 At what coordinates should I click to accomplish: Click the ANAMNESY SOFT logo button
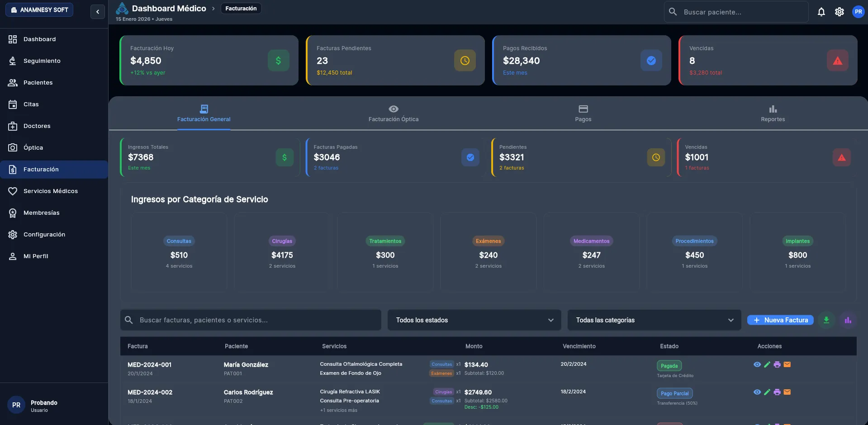(x=39, y=10)
